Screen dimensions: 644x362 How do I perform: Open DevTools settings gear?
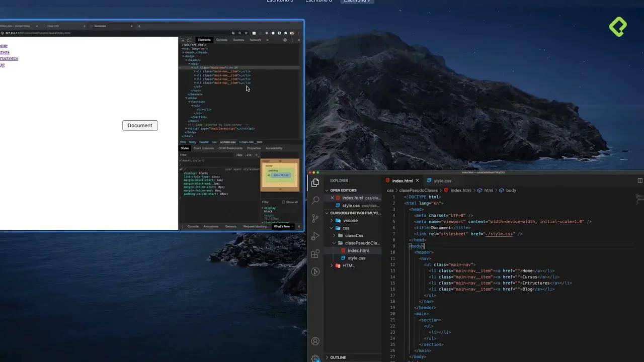tap(285, 40)
